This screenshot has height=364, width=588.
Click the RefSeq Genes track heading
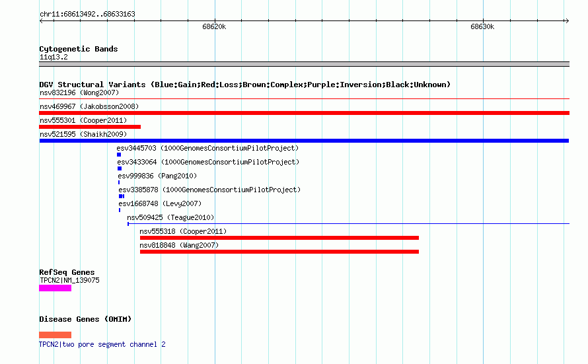[67, 272]
